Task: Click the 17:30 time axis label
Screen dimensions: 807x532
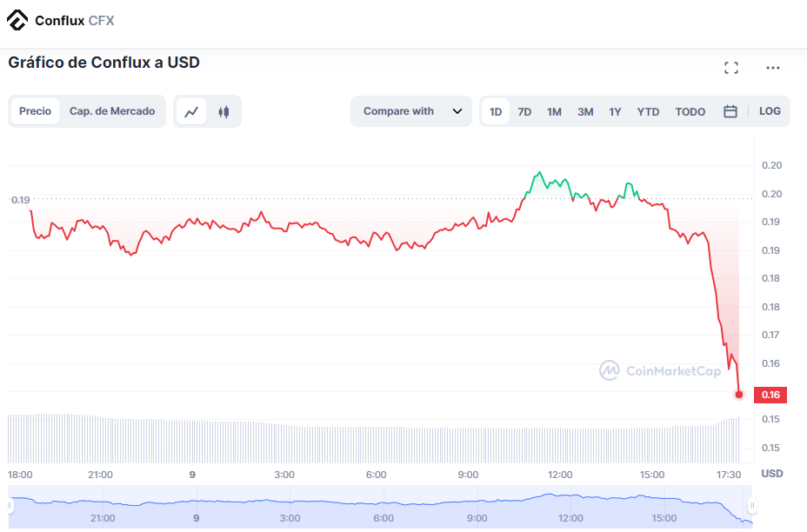Action: click(x=728, y=475)
